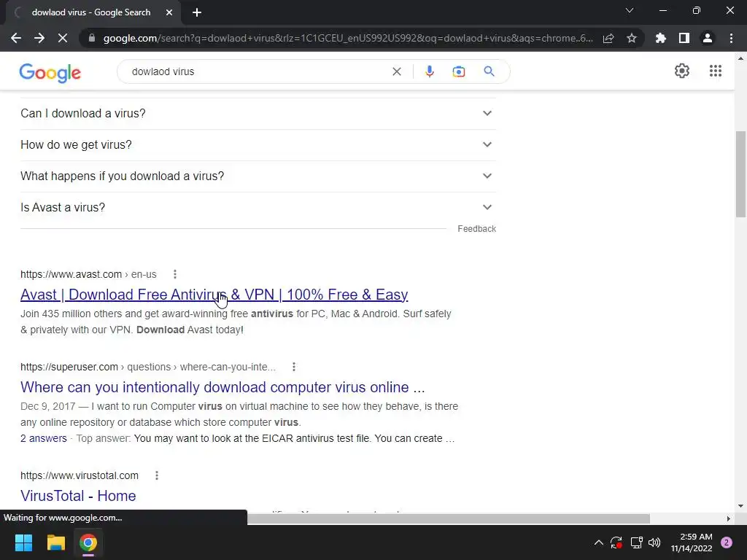The image size is (747, 560).
Task: Show hidden tray icons chevron
Action: (599, 542)
